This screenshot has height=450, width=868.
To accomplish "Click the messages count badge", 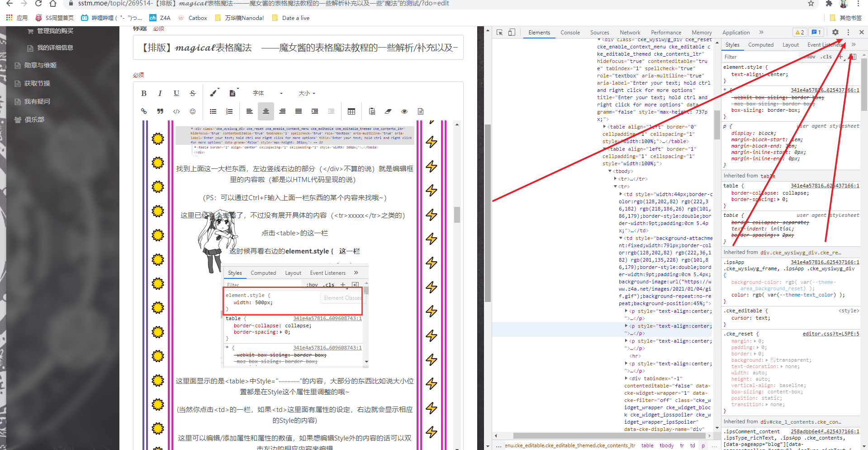I will (x=816, y=33).
